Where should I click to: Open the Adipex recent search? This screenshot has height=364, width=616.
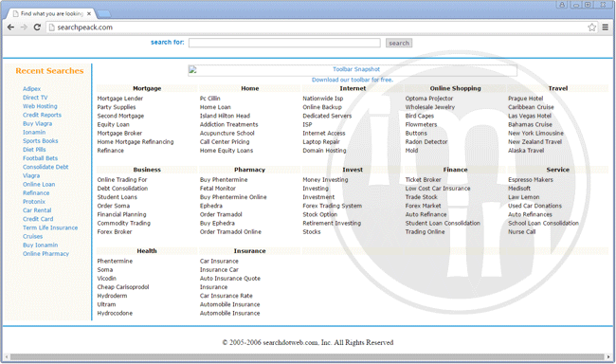[x=31, y=89]
